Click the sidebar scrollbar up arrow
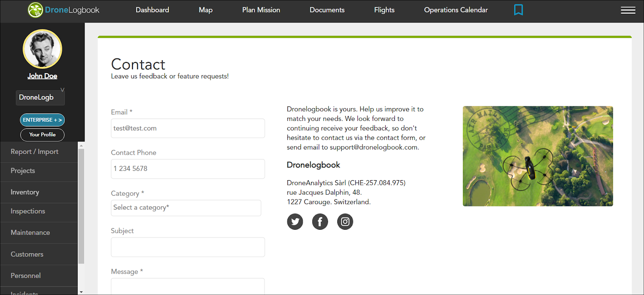 tap(81, 145)
